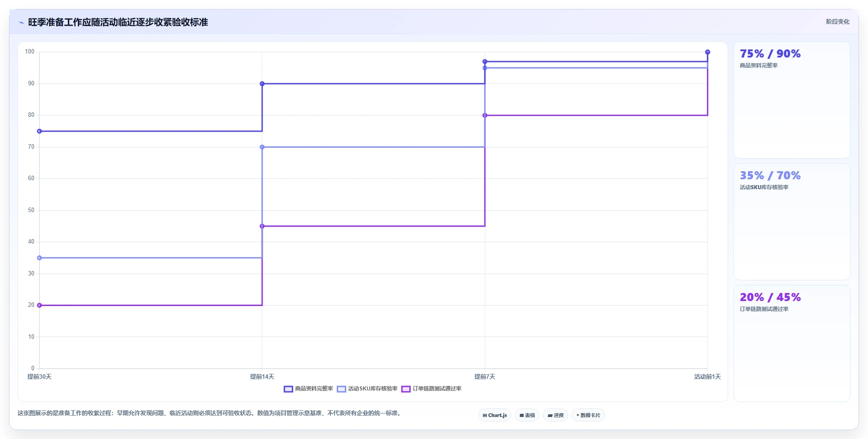Click the 35% / 70% data card value

[770, 176]
